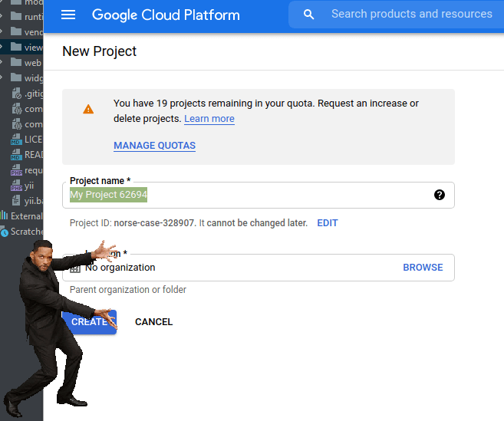Image resolution: width=504 pixels, height=421 pixels.
Task: Cancel new project creation
Action: pyautogui.click(x=153, y=322)
